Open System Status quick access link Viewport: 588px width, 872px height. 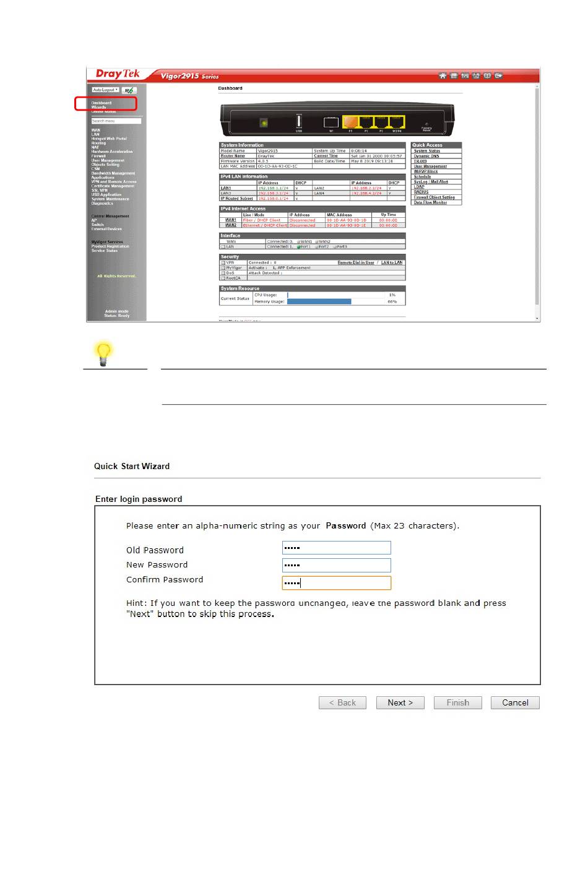pos(427,151)
